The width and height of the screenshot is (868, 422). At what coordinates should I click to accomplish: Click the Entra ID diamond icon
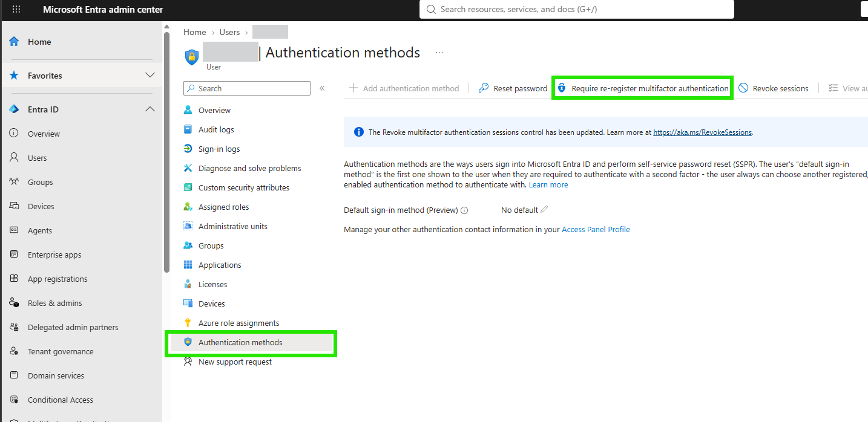pos(14,109)
